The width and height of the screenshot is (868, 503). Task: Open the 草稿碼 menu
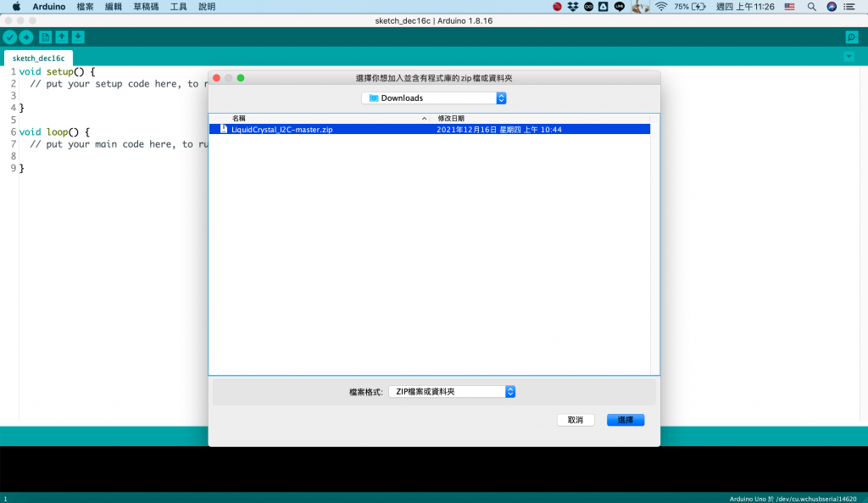[x=146, y=7]
